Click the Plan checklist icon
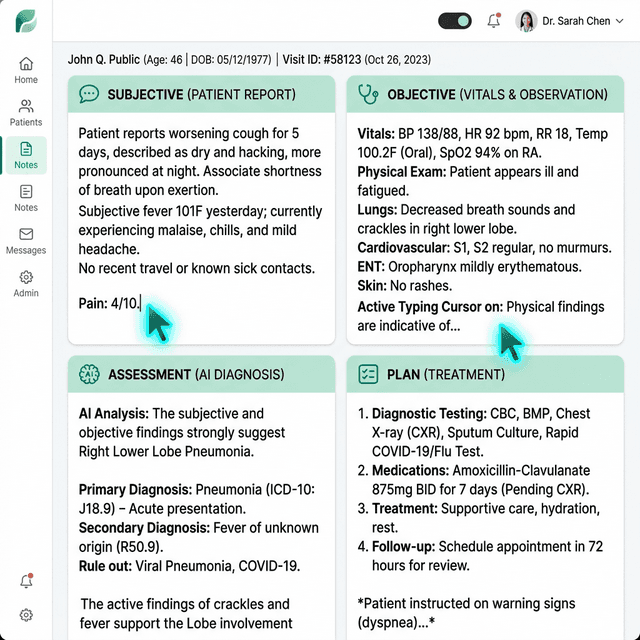Screen dimensions: 640x640 367,375
